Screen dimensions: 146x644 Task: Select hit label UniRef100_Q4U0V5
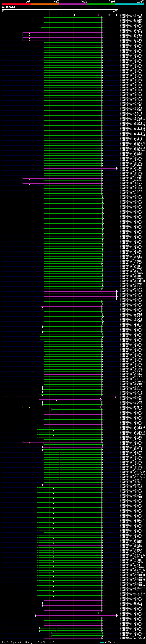pyautogui.click(x=131, y=429)
